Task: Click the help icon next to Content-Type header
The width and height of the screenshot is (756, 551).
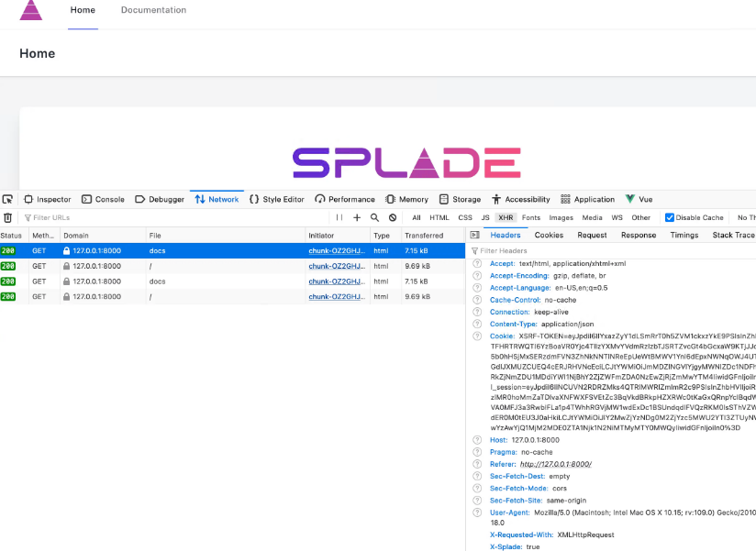Action: click(x=477, y=324)
